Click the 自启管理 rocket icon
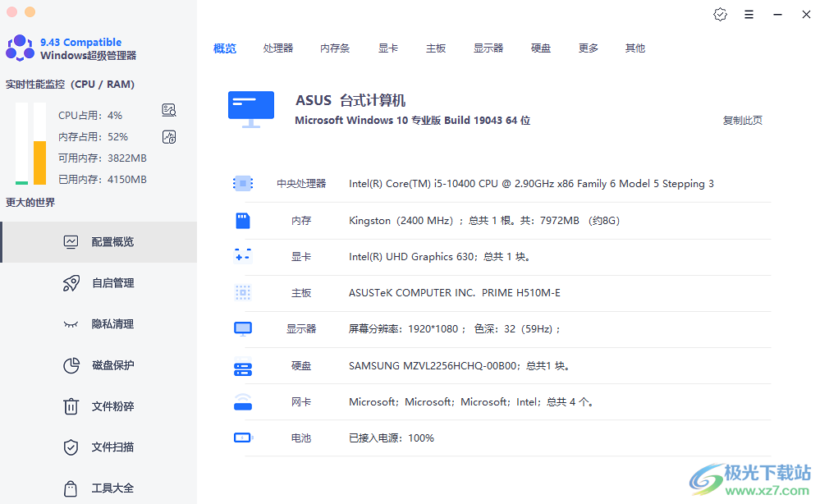The image size is (820, 504). pos(71,283)
